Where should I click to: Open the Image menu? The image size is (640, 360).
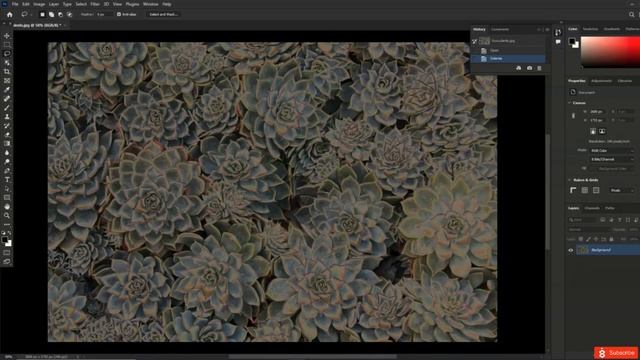(39, 4)
